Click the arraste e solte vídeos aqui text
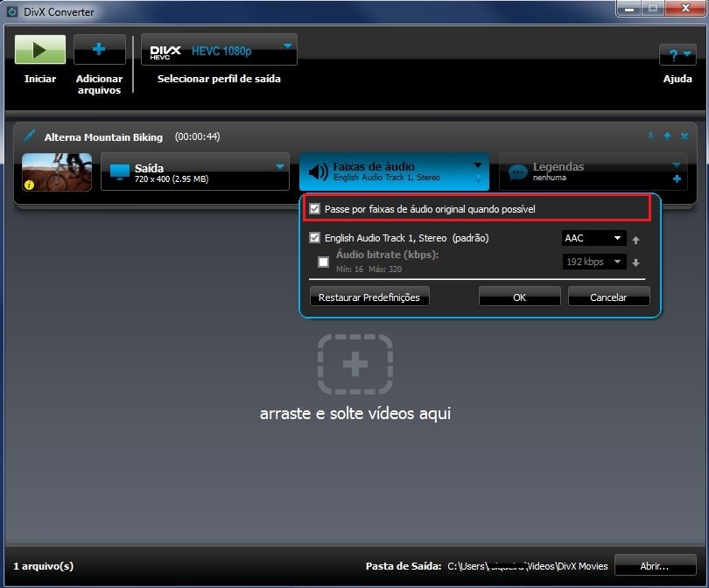This screenshot has width=709, height=588. (x=355, y=413)
